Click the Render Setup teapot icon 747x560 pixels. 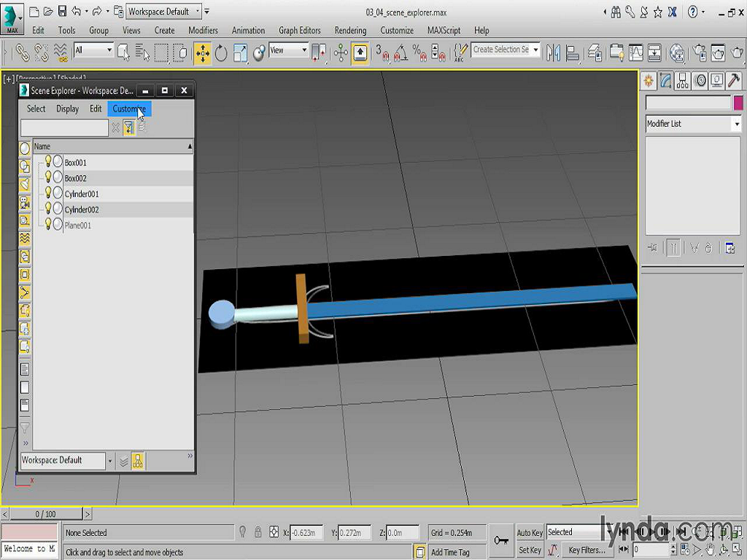click(699, 52)
